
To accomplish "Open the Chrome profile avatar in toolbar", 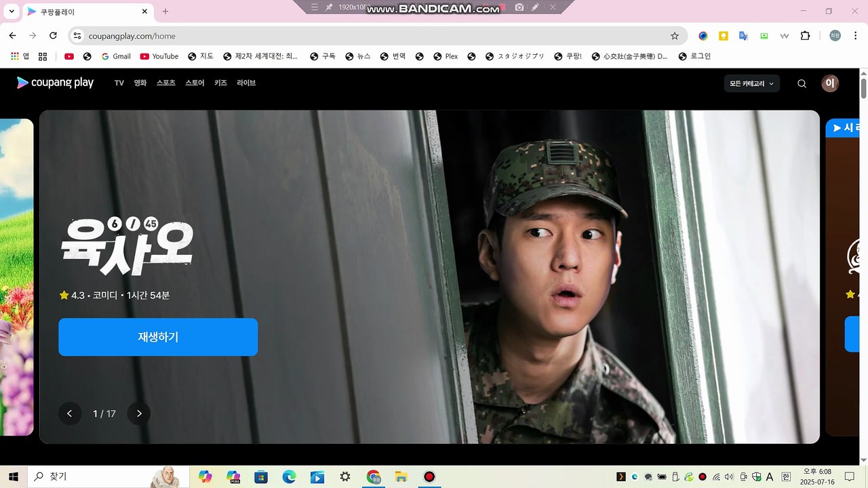I will (835, 36).
